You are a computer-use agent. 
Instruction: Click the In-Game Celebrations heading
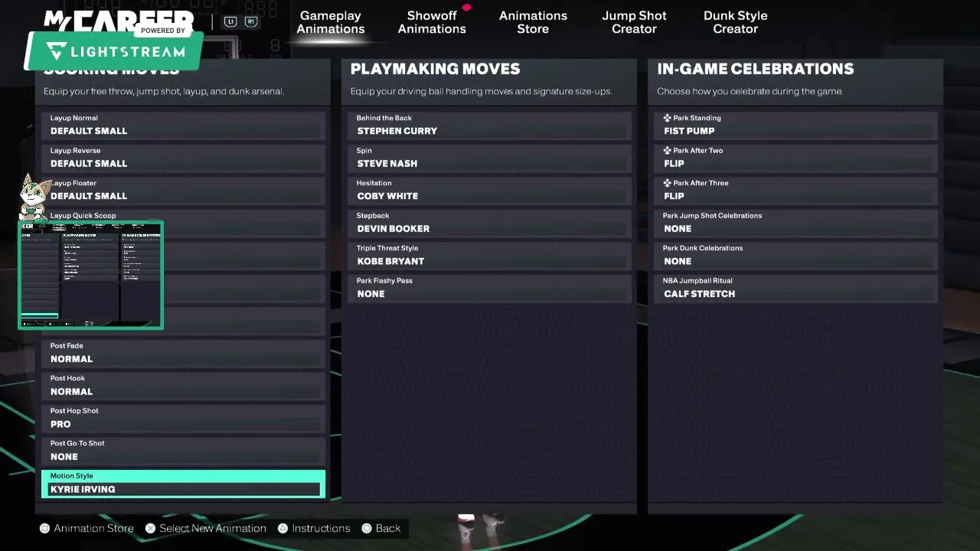coord(755,69)
